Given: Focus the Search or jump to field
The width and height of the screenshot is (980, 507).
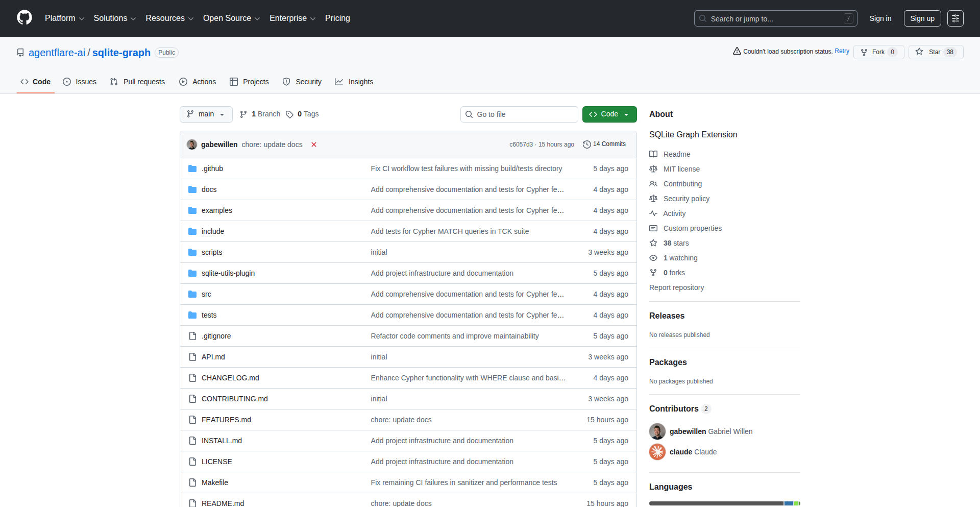Looking at the screenshot, I should tap(775, 18).
